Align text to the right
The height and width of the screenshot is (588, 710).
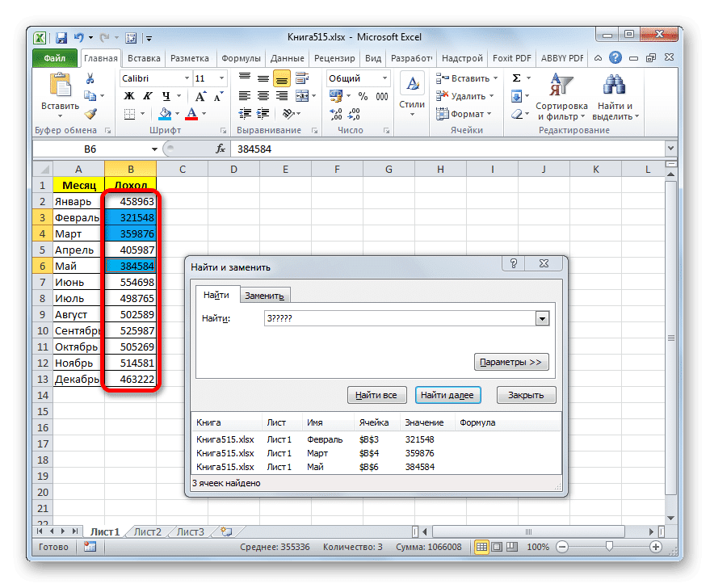coord(282,96)
